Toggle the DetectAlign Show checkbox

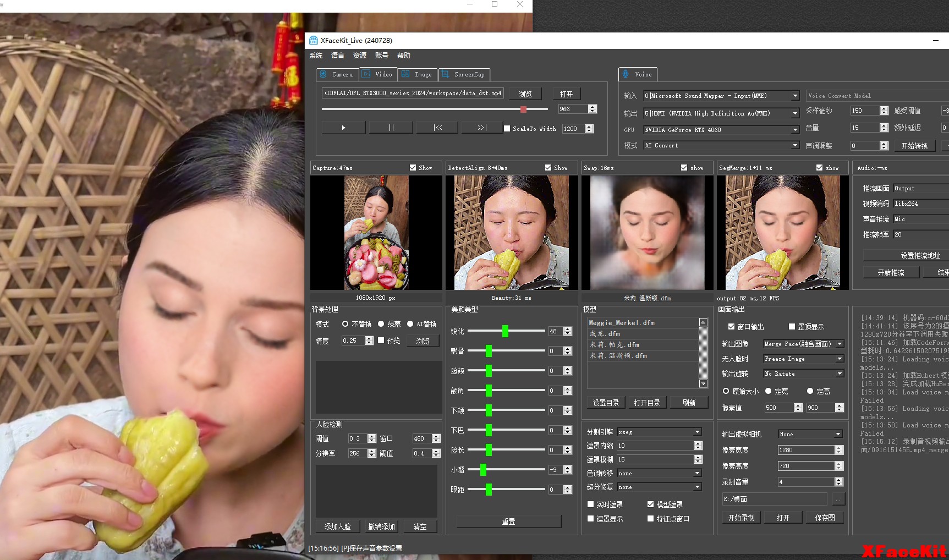548,168
